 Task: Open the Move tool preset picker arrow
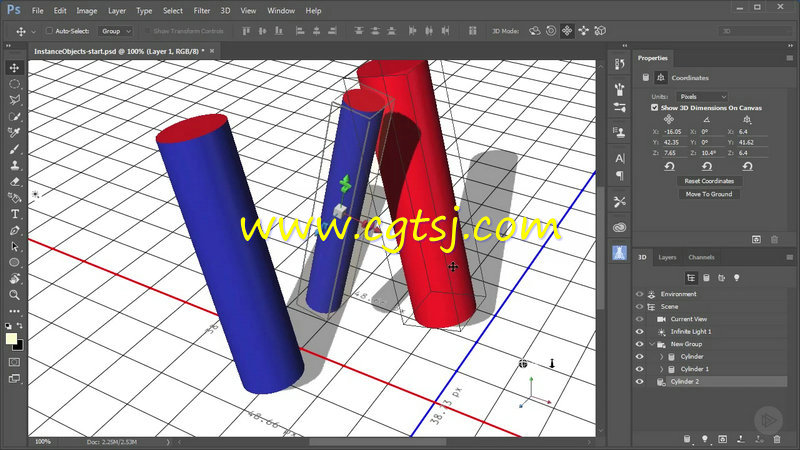click(x=34, y=32)
